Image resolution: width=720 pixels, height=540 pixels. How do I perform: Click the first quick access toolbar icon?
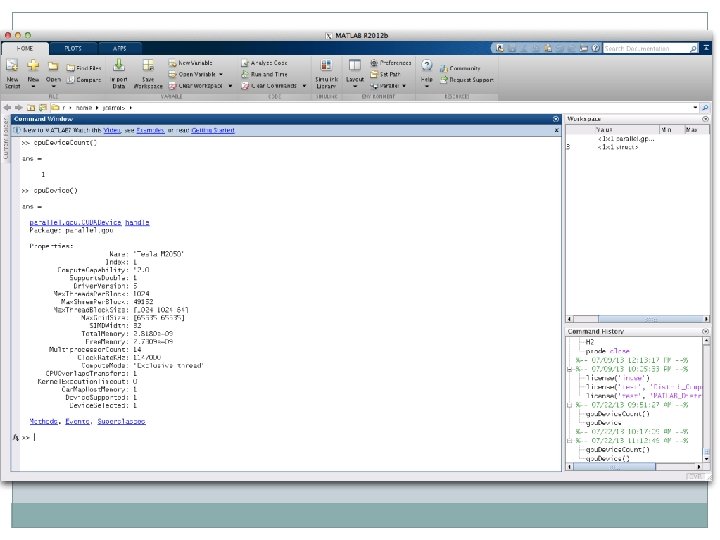pos(500,48)
